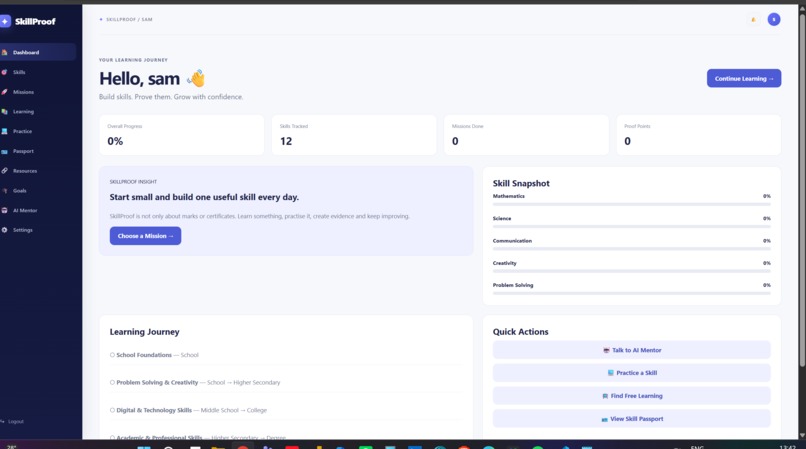Click the Proof Points stat card
The image size is (806, 449).
[699, 135]
